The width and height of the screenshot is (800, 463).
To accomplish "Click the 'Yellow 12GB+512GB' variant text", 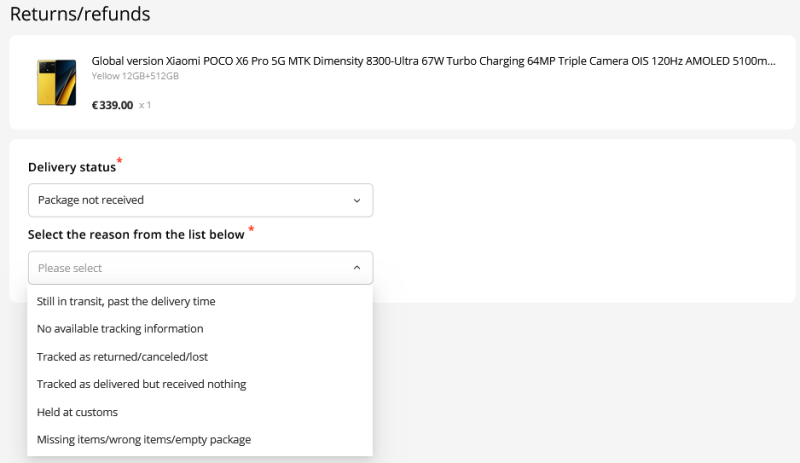I will (135, 76).
